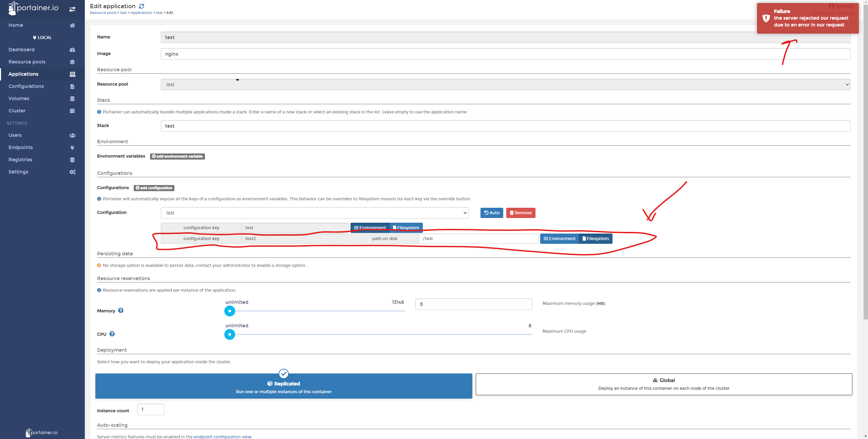The width and height of the screenshot is (868, 439).
Task: Refresh the Edit application view
Action: point(141,6)
